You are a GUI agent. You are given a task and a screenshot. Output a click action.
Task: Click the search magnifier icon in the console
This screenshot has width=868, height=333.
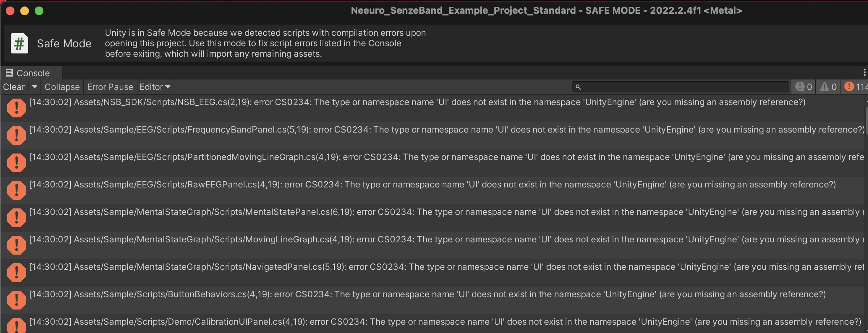pos(578,87)
